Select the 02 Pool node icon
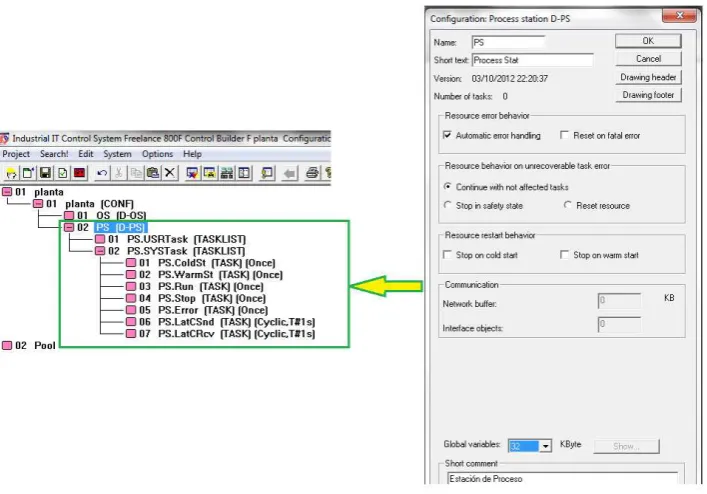Screen dimensions: 707x494 pyautogui.click(x=7, y=346)
